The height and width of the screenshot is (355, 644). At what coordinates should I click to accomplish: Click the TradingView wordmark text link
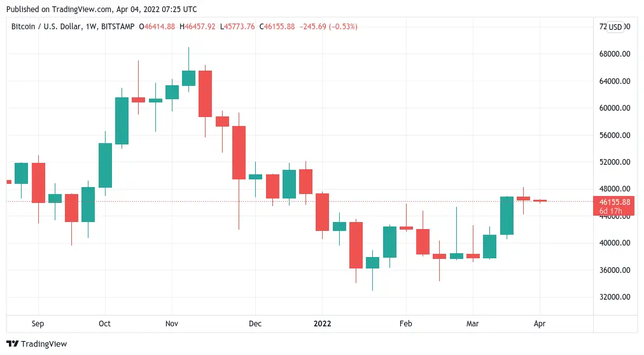44,344
